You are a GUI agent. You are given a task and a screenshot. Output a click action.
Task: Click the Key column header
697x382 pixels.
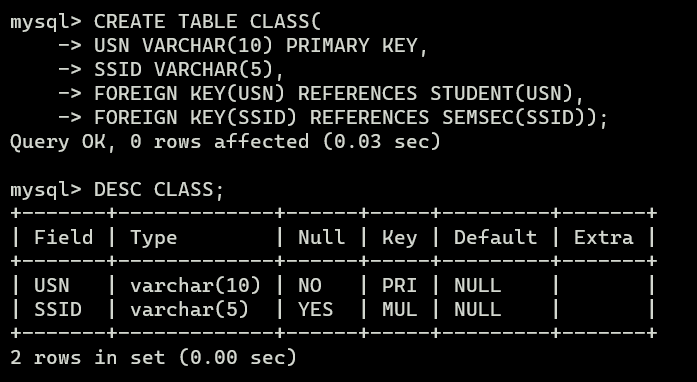click(400, 238)
